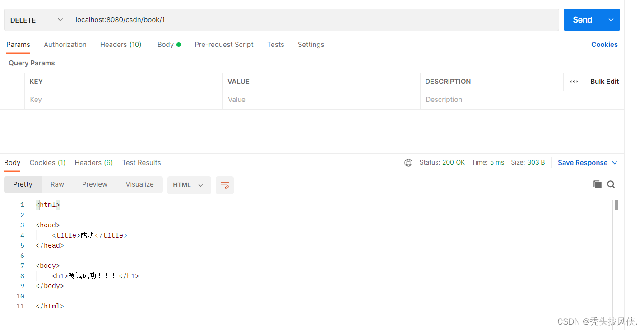Click the request URL field
This screenshot has height=330, width=644.
point(314,20)
